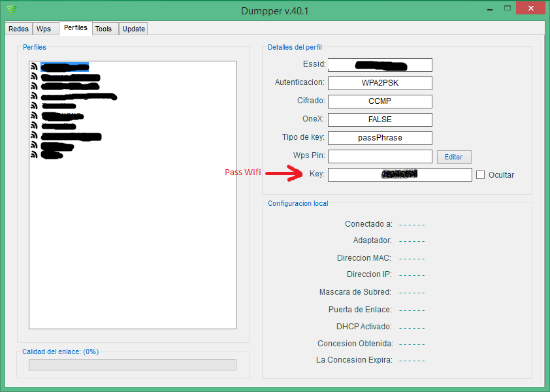
Task: Select the highlighted first profile in the list
Action: tap(65, 67)
